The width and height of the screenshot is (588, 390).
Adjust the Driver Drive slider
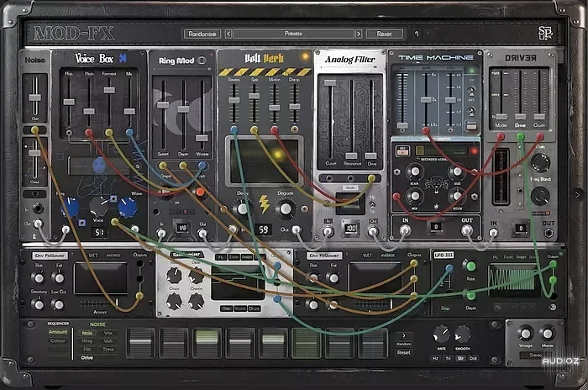point(520,116)
